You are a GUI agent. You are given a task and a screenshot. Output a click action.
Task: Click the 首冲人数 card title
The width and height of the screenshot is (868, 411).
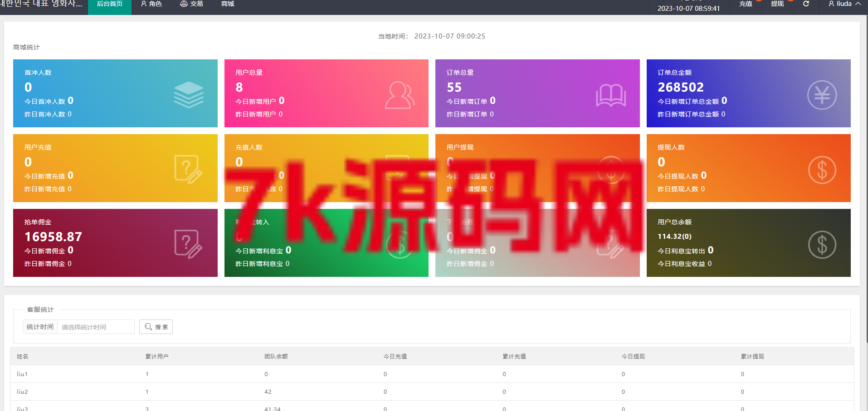pyautogui.click(x=38, y=73)
